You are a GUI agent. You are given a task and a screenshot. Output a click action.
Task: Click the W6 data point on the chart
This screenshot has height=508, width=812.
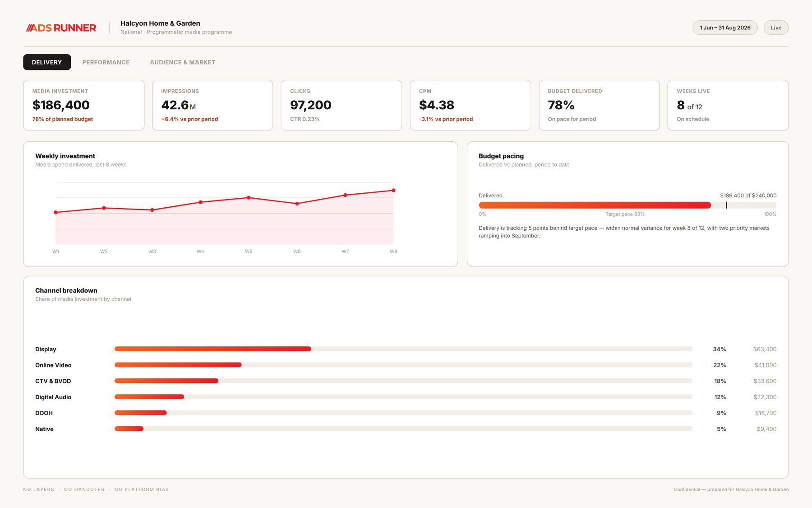[x=297, y=204]
